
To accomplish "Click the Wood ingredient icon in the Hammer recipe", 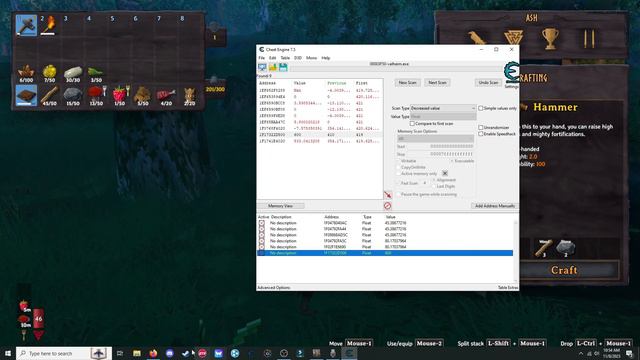I will (544, 248).
